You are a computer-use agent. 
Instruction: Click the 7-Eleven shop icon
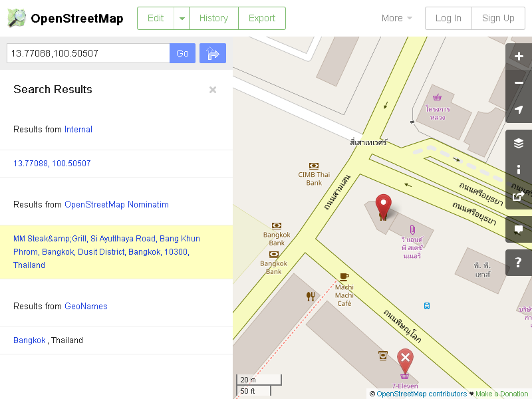click(x=404, y=376)
